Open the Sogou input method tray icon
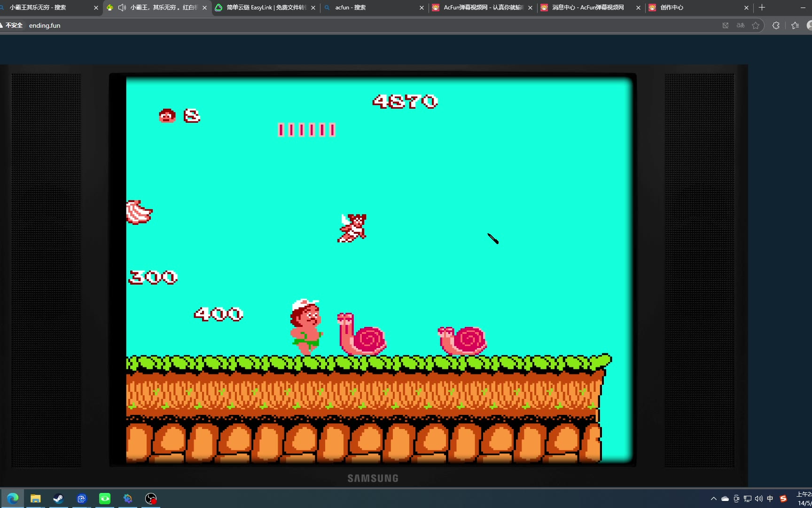Image resolution: width=812 pixels, height=508 pixels. click(783, 499)
